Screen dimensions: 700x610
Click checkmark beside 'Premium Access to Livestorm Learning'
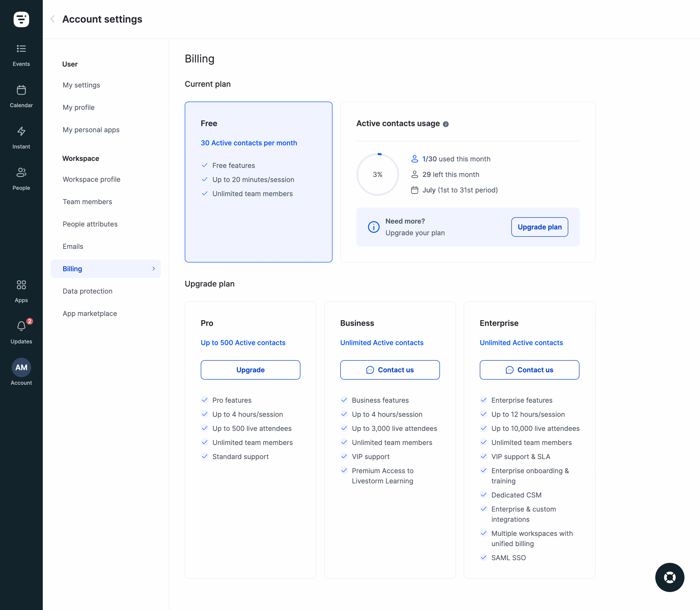[344, 471]
